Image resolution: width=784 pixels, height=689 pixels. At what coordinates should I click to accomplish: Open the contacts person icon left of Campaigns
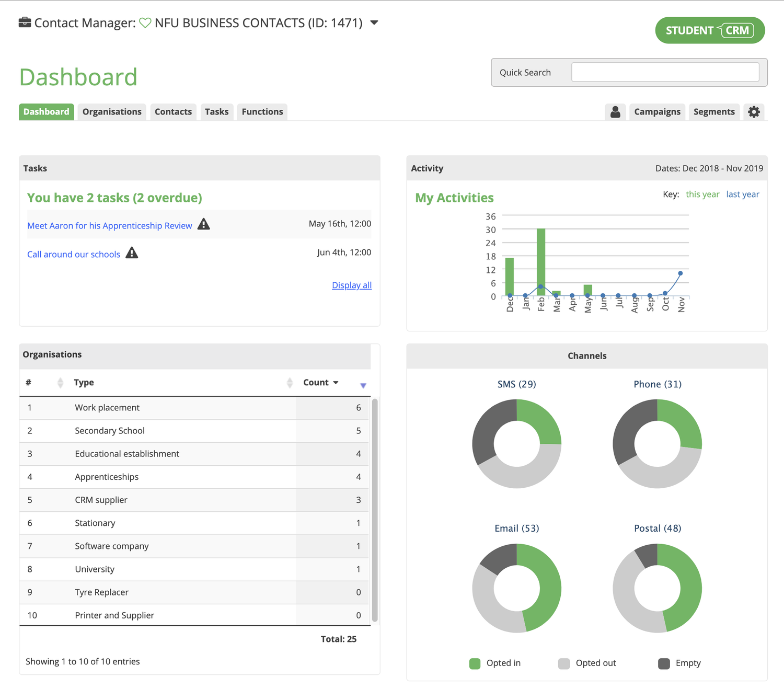coord(615,111)
